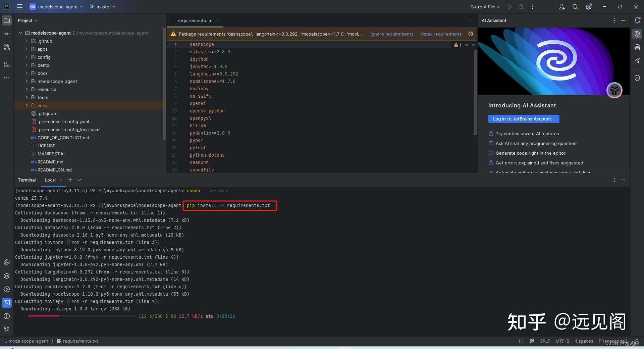
Task: Open Python Packages tool window icon
Action: click(7, 276)
